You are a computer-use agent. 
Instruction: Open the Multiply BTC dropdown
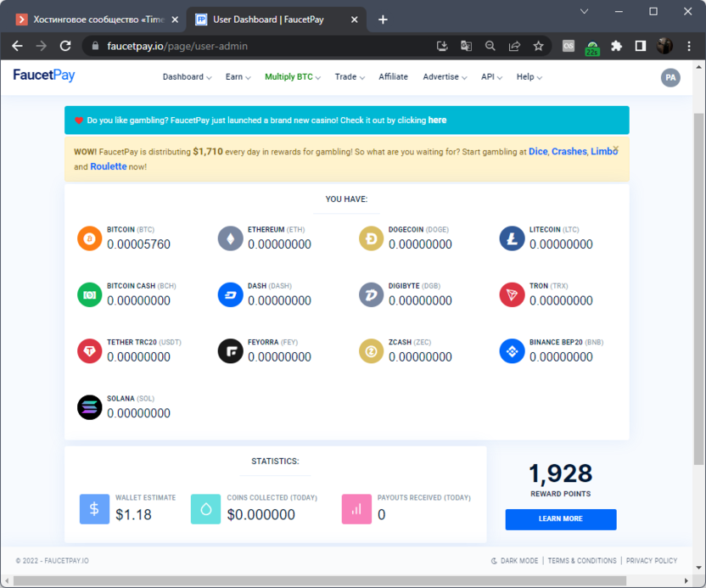[292, 77]
